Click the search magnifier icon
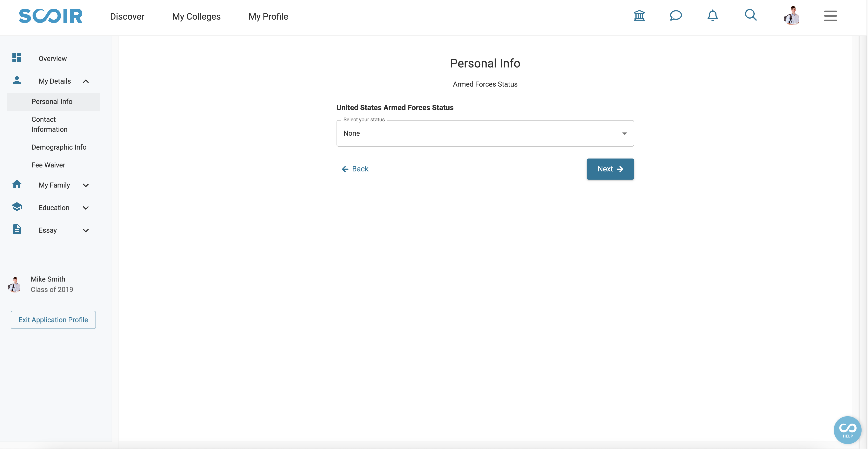 click(750, 15)
